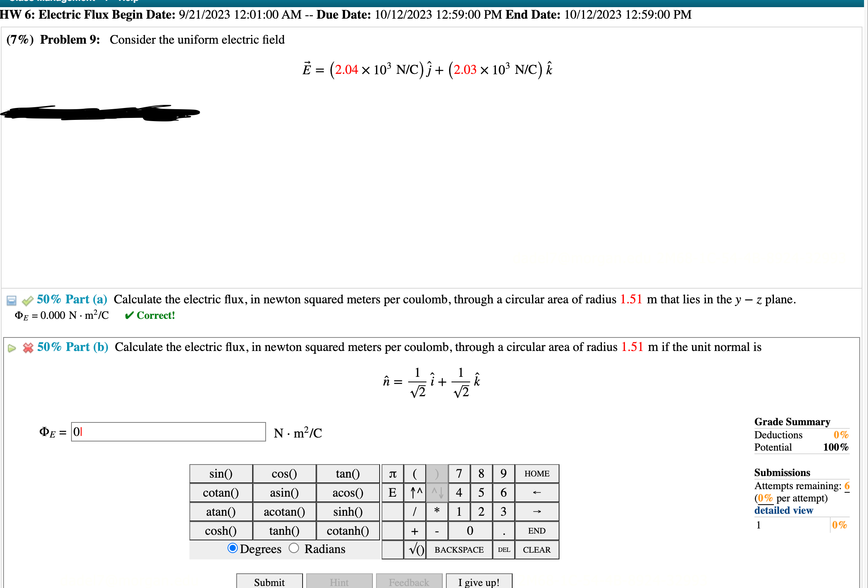Image resolution: width=868 pixels, height=588 pixels.
Task: Click the left arrow navigation key
Action: (x=537, y=493)
